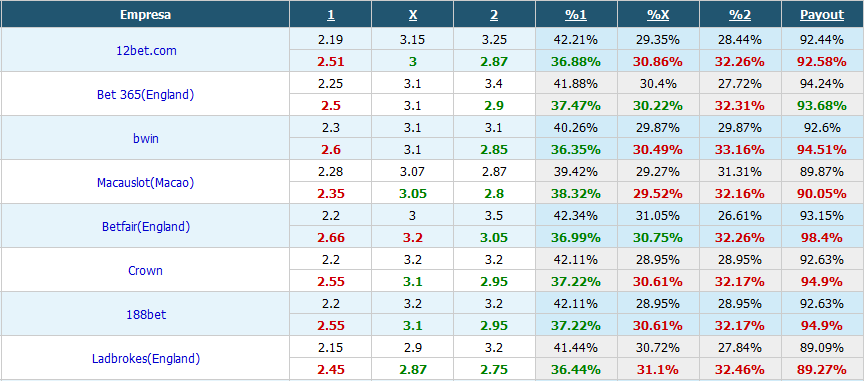This screenshot has width=866, height=381.
Task: Open the 12bet.com company link
Action: (146, 50)
